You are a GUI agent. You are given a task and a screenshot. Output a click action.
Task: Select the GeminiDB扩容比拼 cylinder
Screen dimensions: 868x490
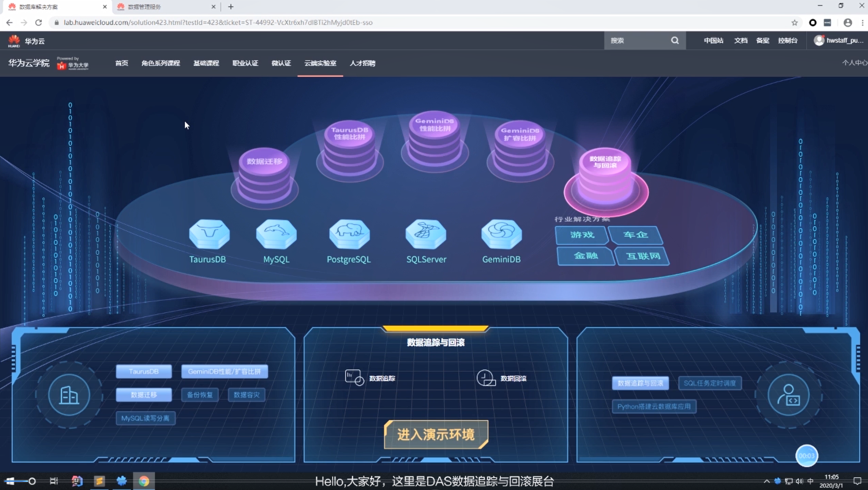(520, 149)
